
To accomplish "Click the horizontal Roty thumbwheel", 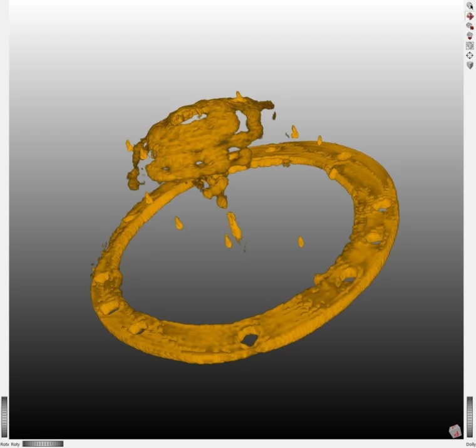I will (43, 444).
